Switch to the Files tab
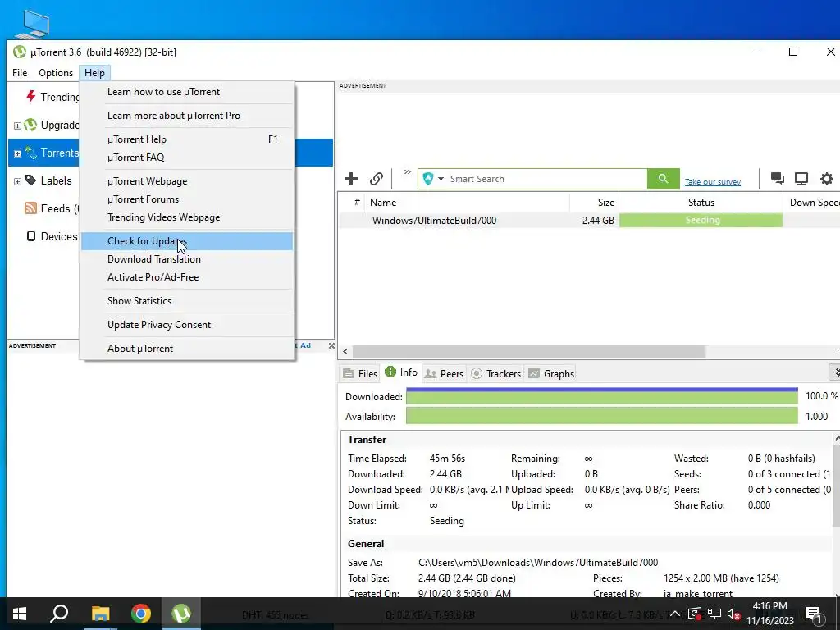This screenshot has height=630, width=840. (x=360, y=373)
